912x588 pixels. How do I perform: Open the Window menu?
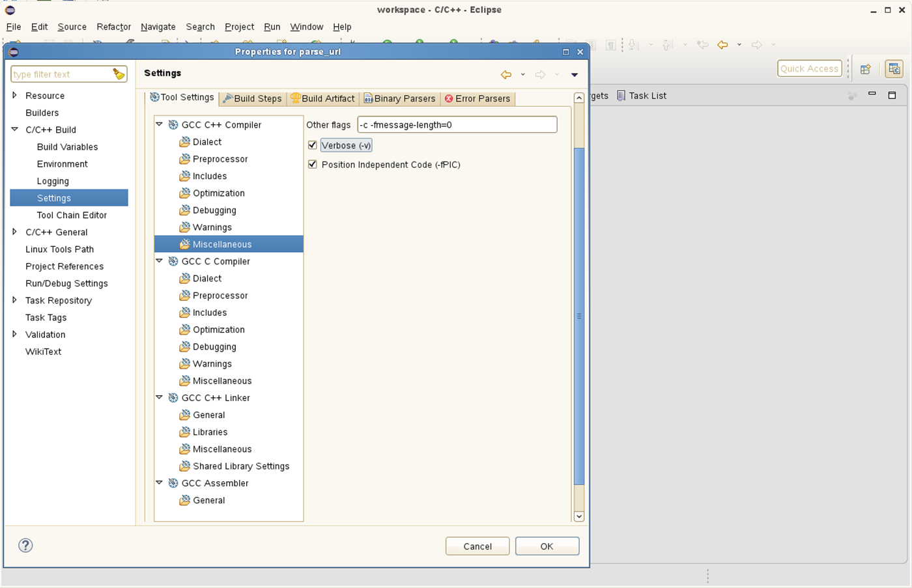coord(306,27)
